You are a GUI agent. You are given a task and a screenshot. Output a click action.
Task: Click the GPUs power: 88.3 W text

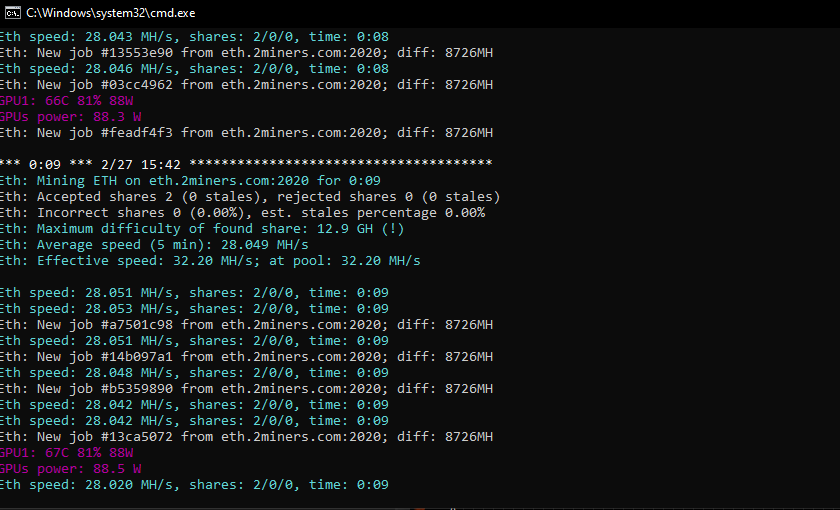point(71,116)
